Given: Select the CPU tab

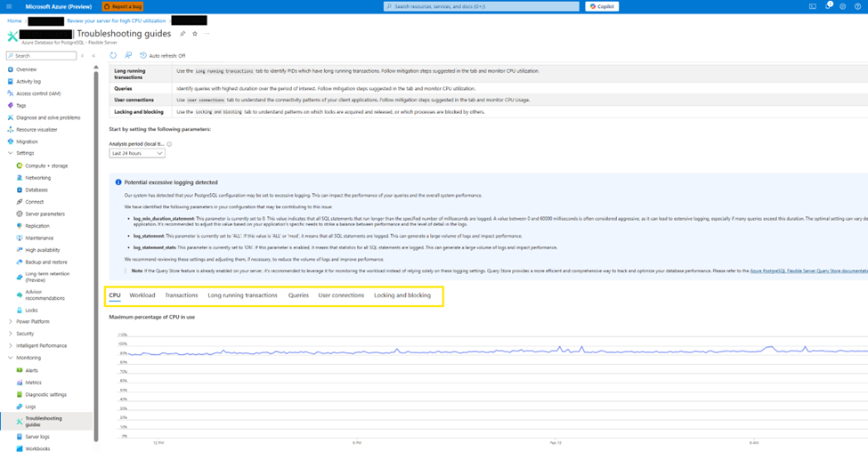Looking at the screenshot, I should (x=115, y=295).
